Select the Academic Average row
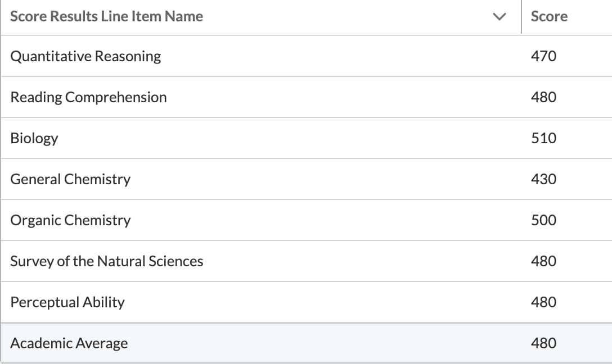 [x=69, y=343]
